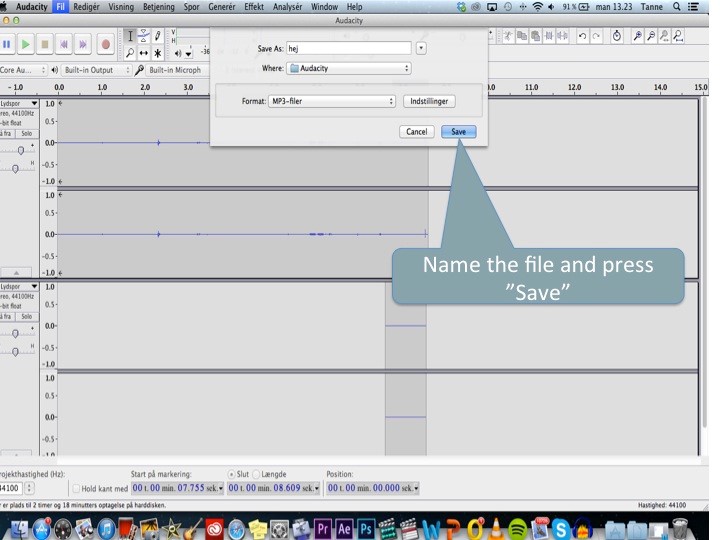Click the audio Position time field
Screen dimensions: 720x540
(x=372, y=488)
